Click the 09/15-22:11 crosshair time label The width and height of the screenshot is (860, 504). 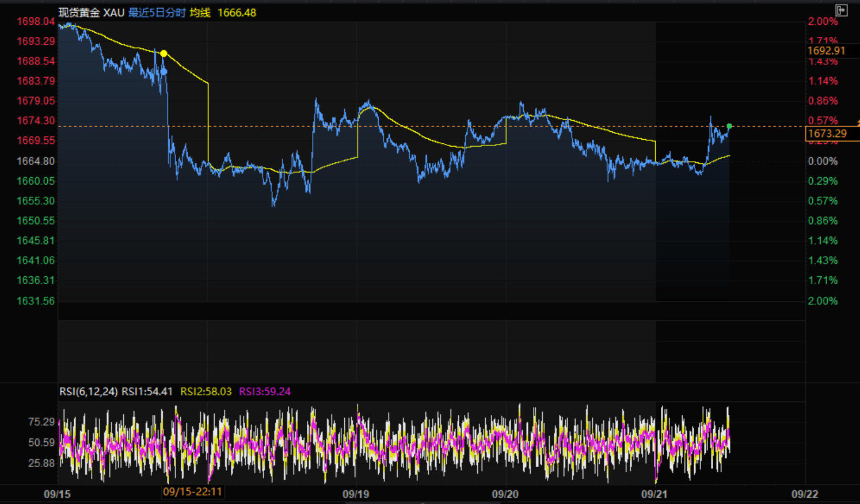point(192,492)
